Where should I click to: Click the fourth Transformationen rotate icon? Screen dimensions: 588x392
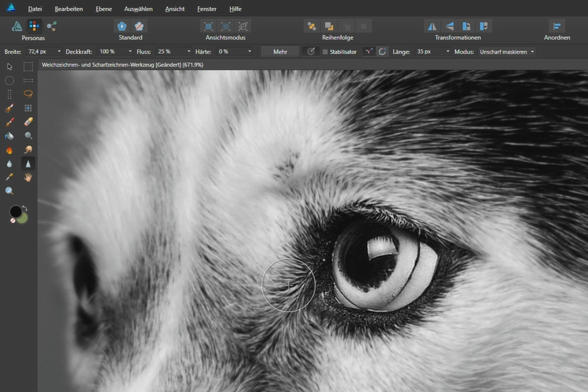tap(484, 26)
